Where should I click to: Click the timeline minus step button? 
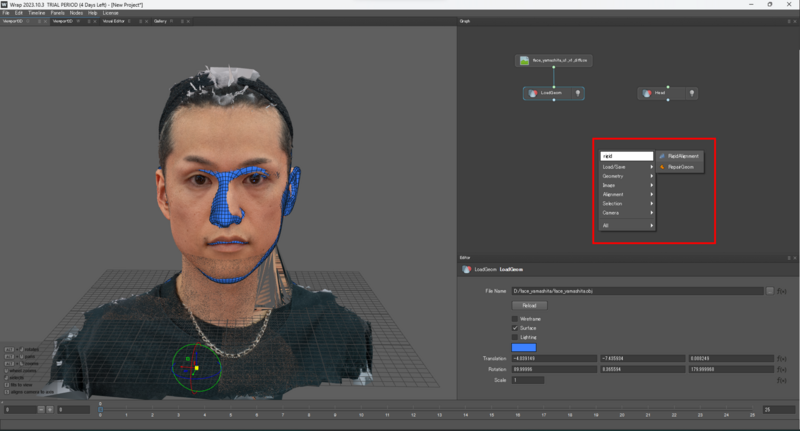41,410
